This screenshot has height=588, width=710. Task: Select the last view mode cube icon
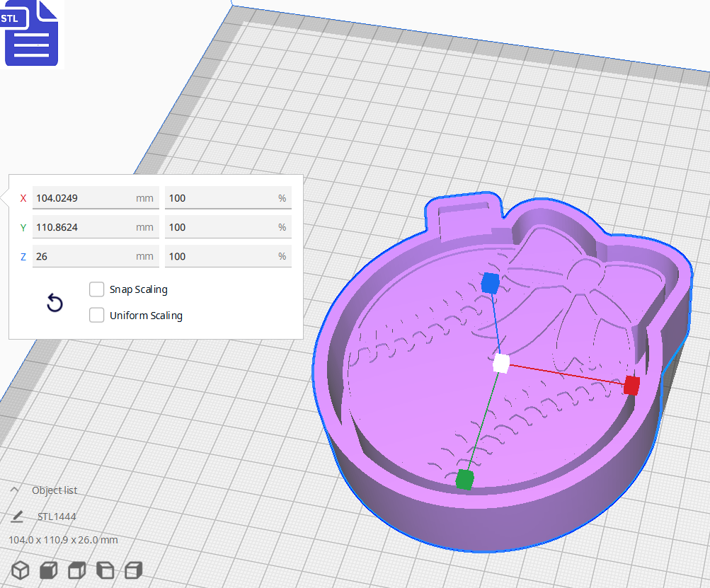[x=133, y=570]
